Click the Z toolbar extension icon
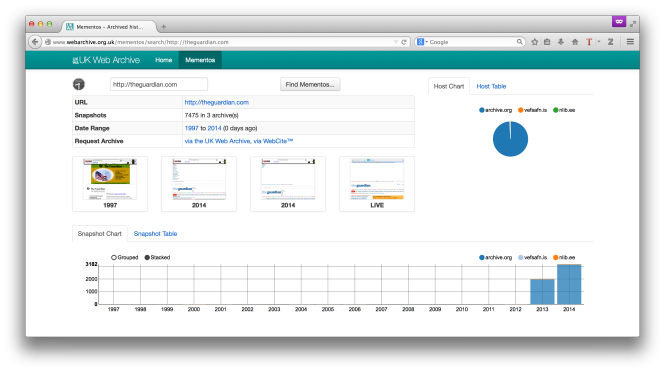 pos(610,42)
